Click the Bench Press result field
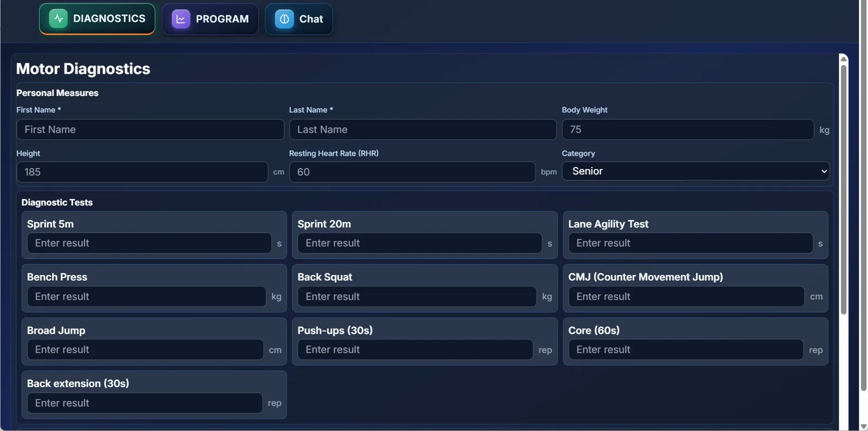This screenshot has width=868, height=431. 146,297
